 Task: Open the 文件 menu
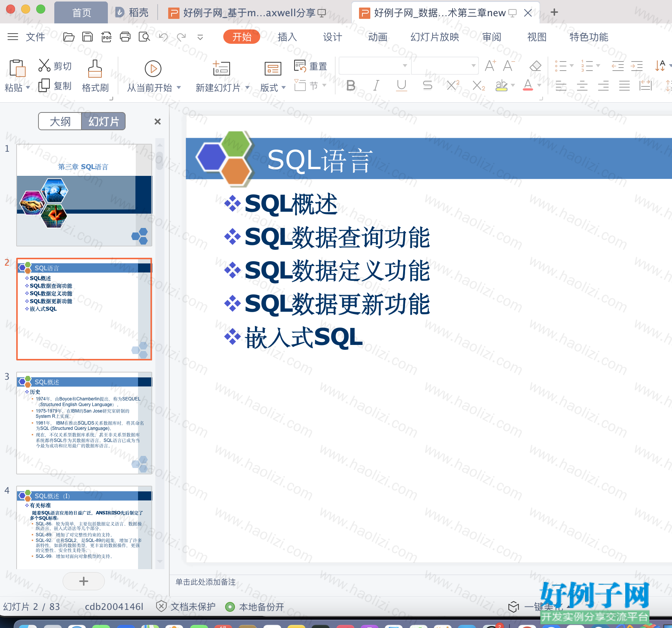pyautogui.click(x=35, y=37)
